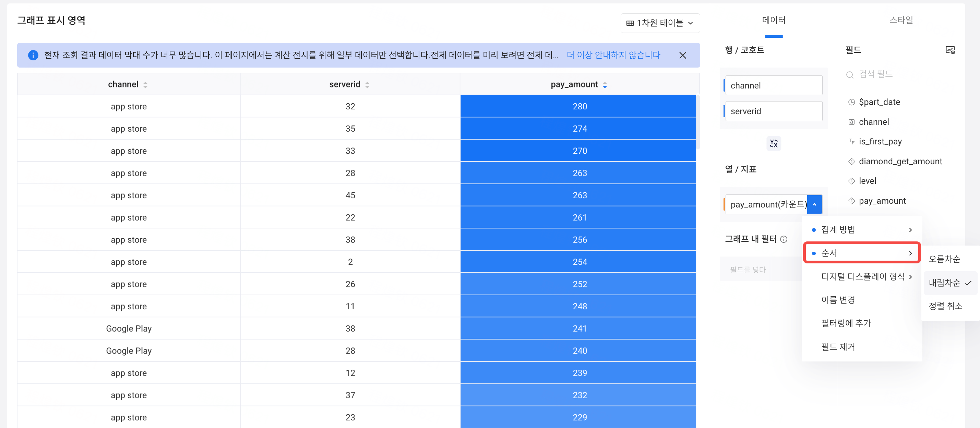The image size is (980, 428).
Task: Click the app store cell in serverid 32 row
Action: 129,107
